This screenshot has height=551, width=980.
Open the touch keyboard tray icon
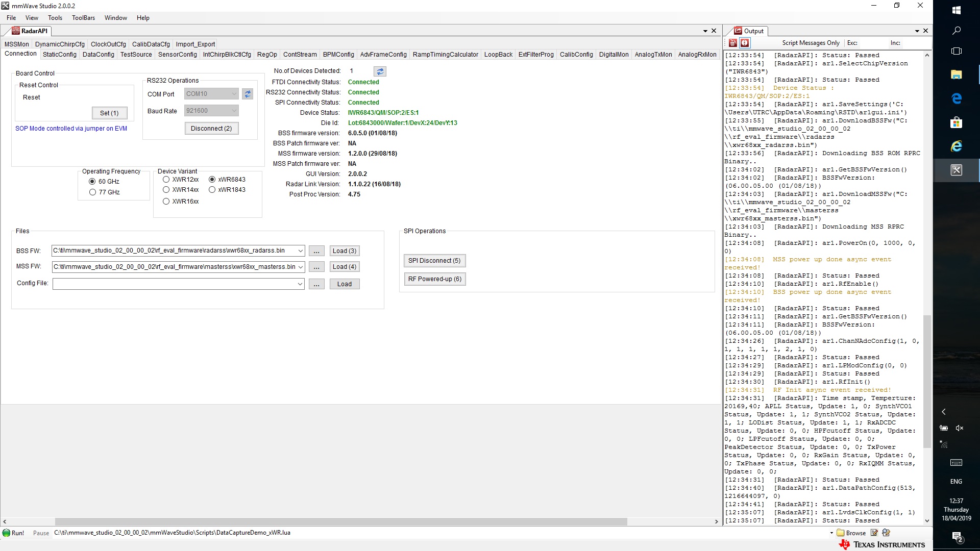coord(957,463)
